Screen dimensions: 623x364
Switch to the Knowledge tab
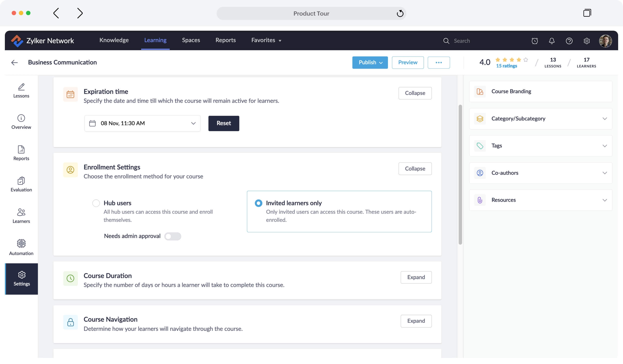click(114, 40)
